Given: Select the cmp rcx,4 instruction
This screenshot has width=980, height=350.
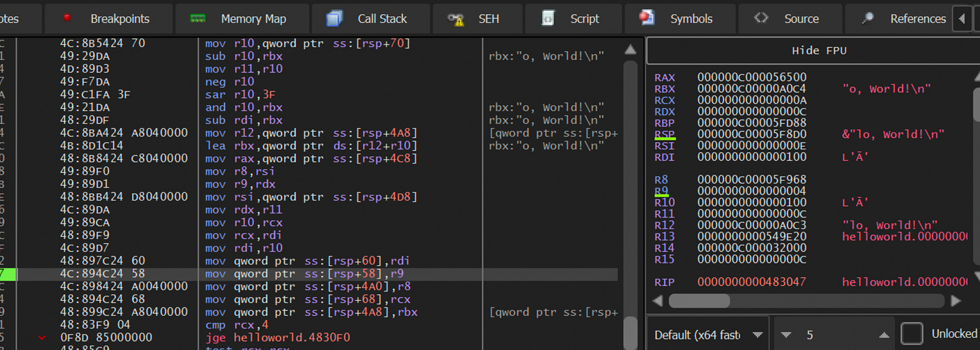Looking at the screenshot, I should (237, 325).
